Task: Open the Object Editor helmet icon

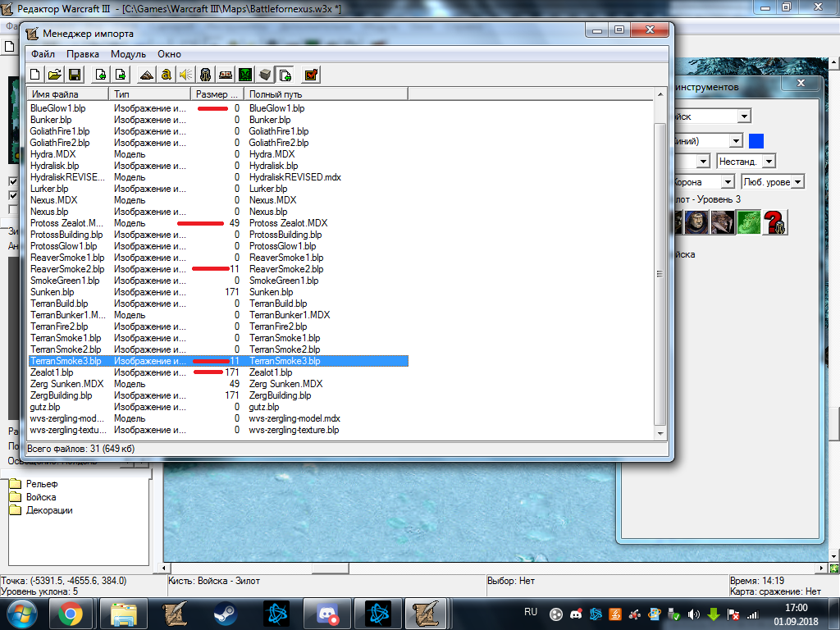Action: (x=205, y=75)
